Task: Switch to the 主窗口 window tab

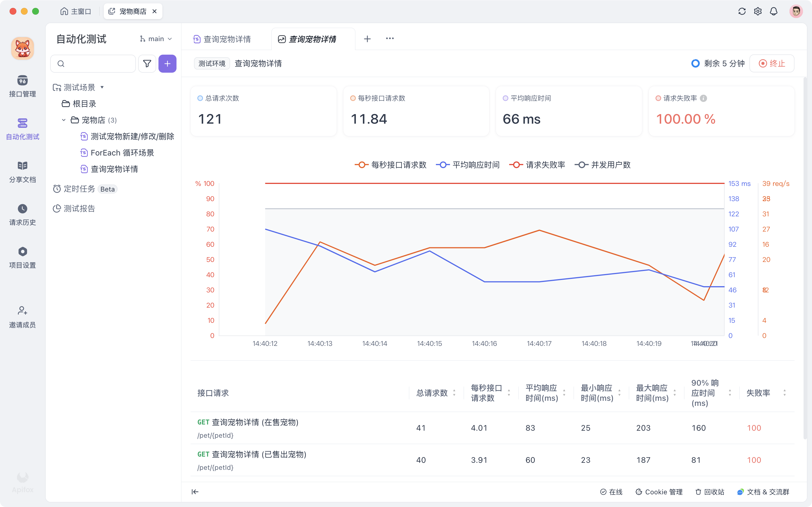Action: click(x=76, y=11)
